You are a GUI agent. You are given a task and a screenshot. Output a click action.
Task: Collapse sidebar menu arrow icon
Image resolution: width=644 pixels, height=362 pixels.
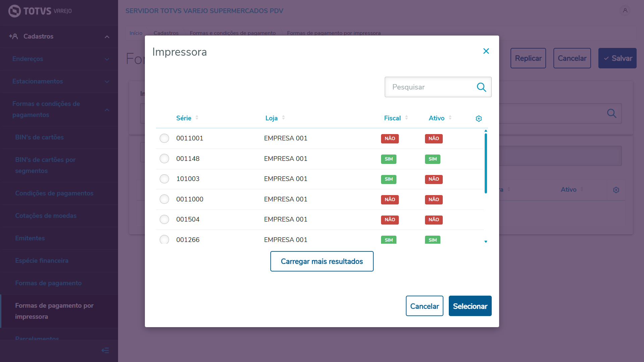tap(105, 350)
